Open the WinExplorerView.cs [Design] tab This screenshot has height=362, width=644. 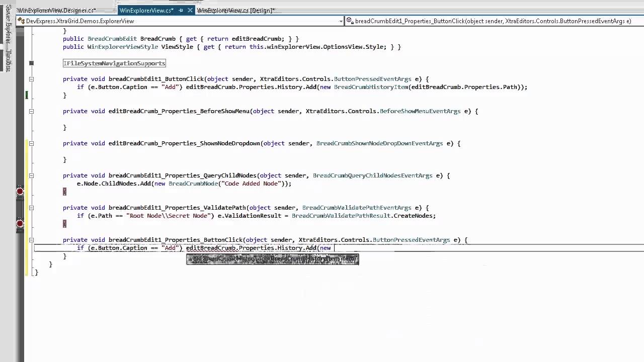(x=236, y=10)
